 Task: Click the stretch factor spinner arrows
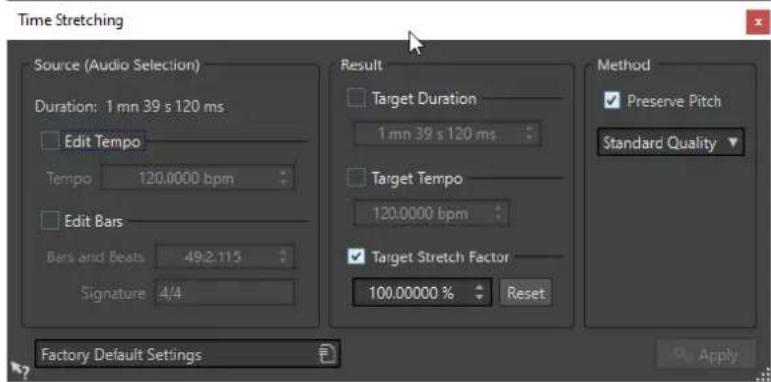point(479,293)
